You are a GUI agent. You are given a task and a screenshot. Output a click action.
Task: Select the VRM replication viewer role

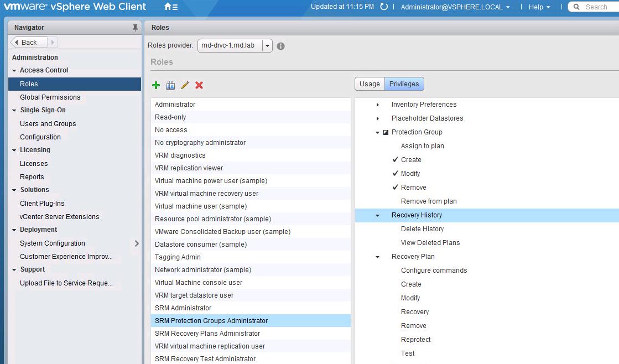tap(251, 168)
